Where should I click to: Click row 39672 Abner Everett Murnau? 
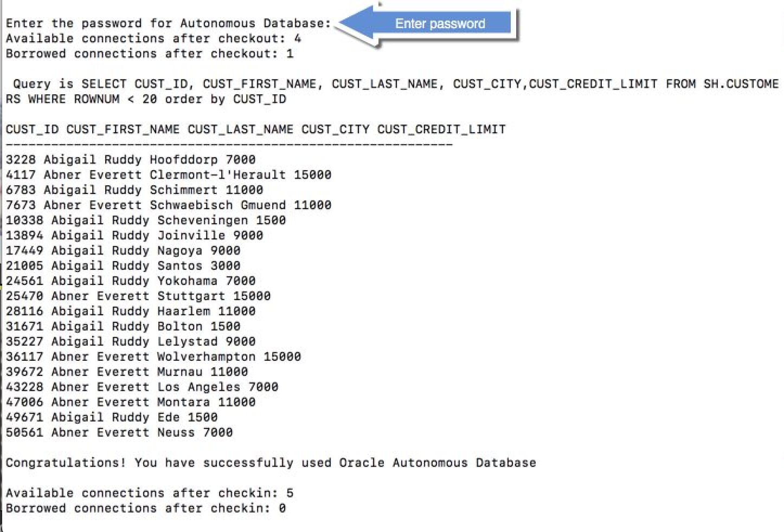click(x=127, y=372)
